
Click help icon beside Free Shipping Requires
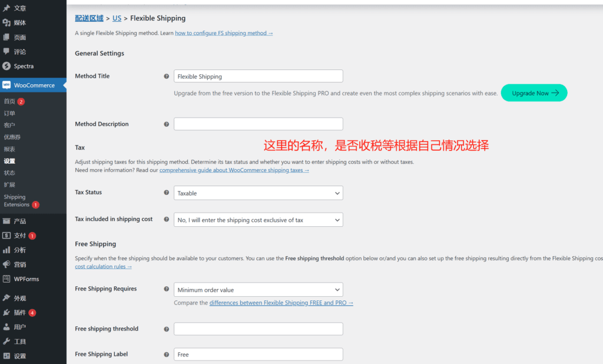[167, 289]
